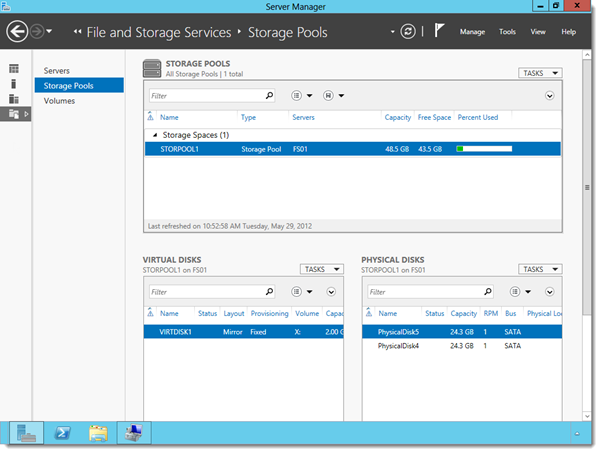This screenshot has width=600, height=453.
Task: Open the Local Server icon in left rail
Action: point(14,84)
